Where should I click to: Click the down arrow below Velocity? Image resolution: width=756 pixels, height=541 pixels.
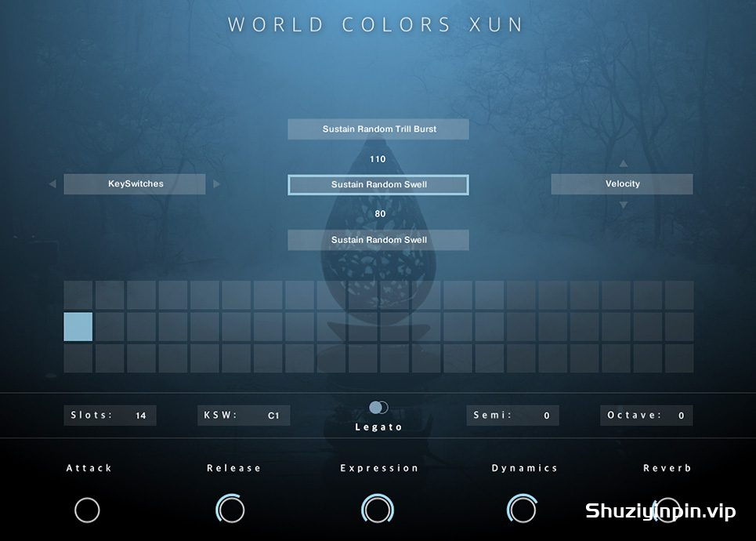624,205
